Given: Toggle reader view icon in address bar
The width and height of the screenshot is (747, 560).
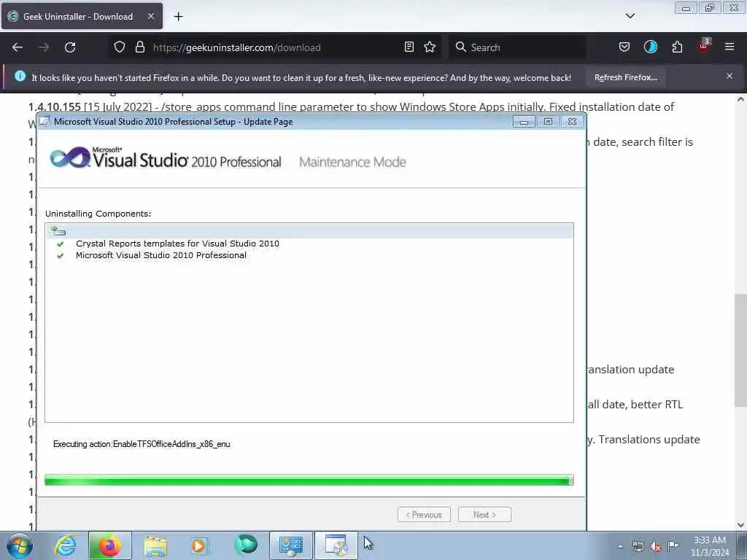Looking at the screenshot, I should coord(409,47).
